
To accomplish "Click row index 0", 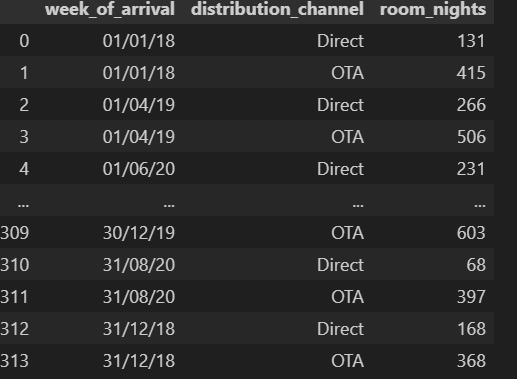I will click(24, 41).
